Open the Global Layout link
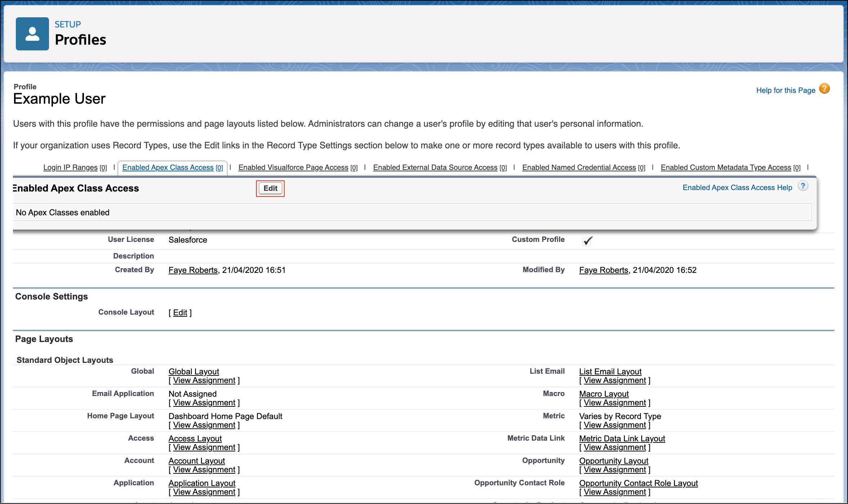 [194, 372]
